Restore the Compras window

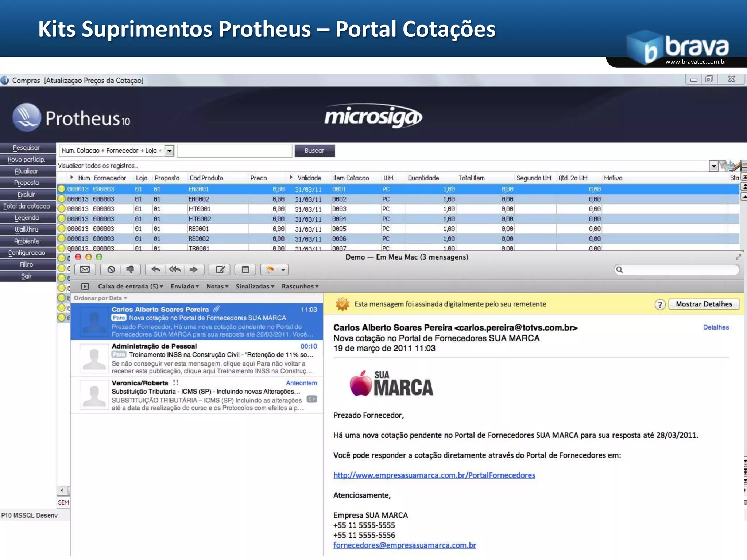(x=709, y=79)
